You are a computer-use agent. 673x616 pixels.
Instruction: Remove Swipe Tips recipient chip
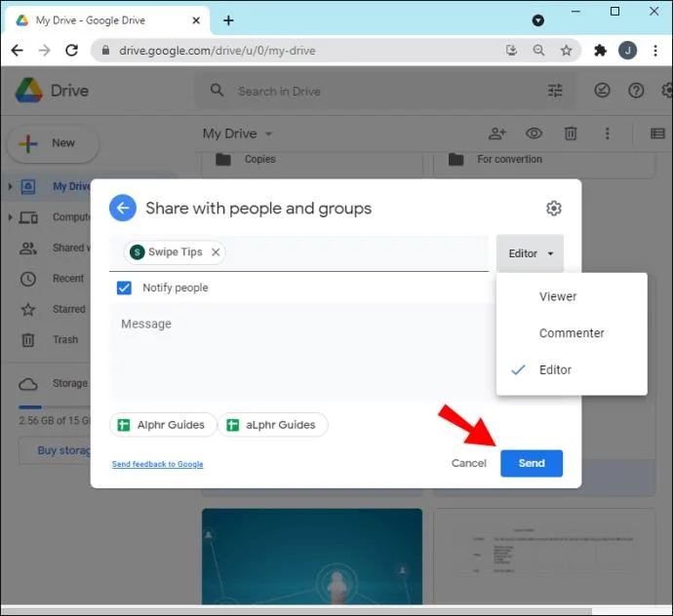[216, 252]
